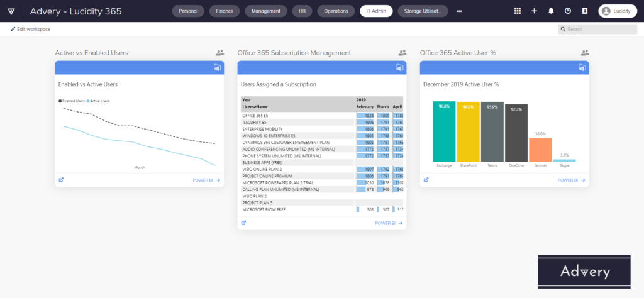The image size is (644, 298).
Task: Select the yellow SharePoint bar
Action: point(468,132)
